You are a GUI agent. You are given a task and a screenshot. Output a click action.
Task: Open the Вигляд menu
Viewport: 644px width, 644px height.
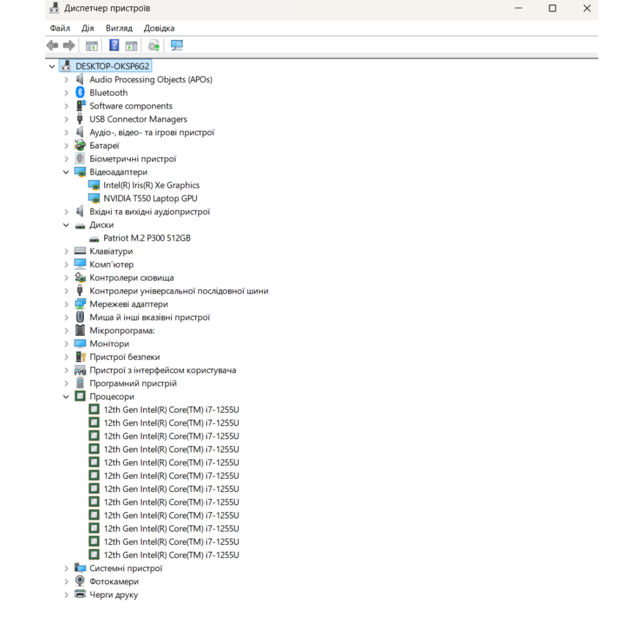(118, 28)
